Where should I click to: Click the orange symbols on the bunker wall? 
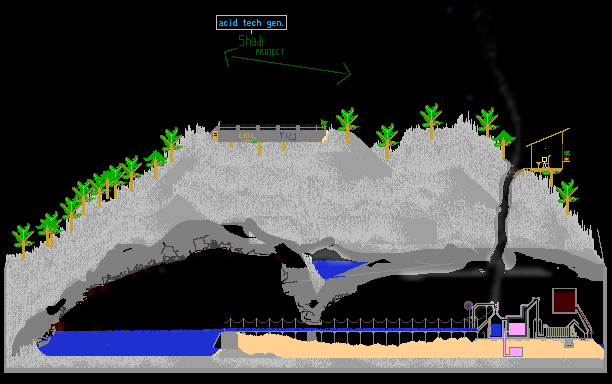coord(247,136)
